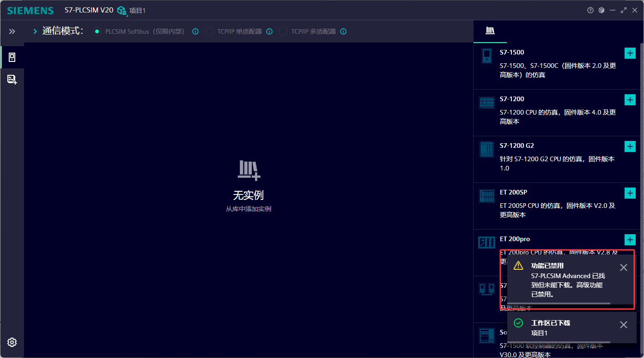
Task: Close the 工作区已下载 notification
Action: (x=623, y=325)
